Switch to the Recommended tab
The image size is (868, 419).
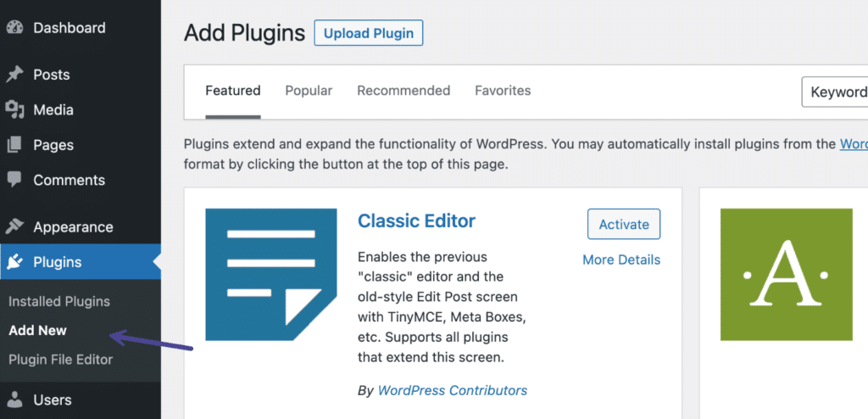point(403,90)
